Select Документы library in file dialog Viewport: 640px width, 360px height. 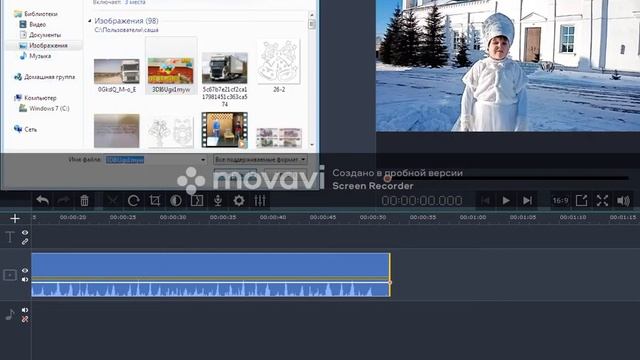tap(45, 35)
